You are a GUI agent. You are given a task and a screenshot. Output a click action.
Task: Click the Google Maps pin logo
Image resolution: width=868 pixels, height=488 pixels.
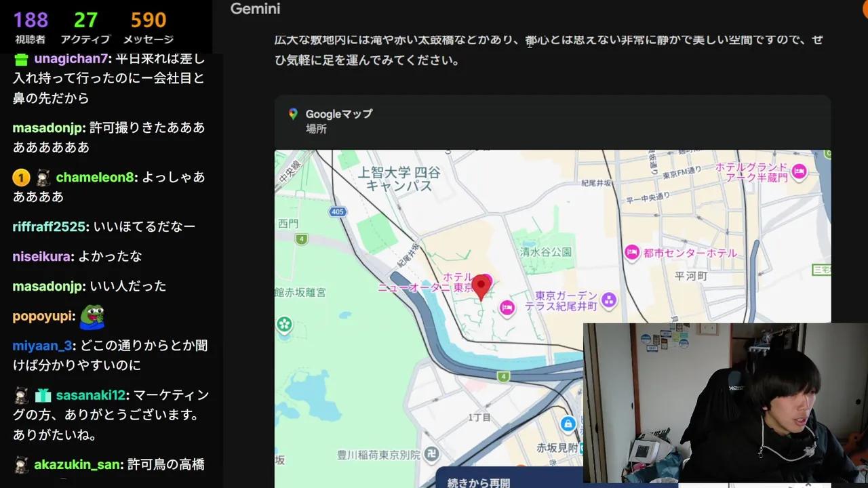(x=293, y=114)
